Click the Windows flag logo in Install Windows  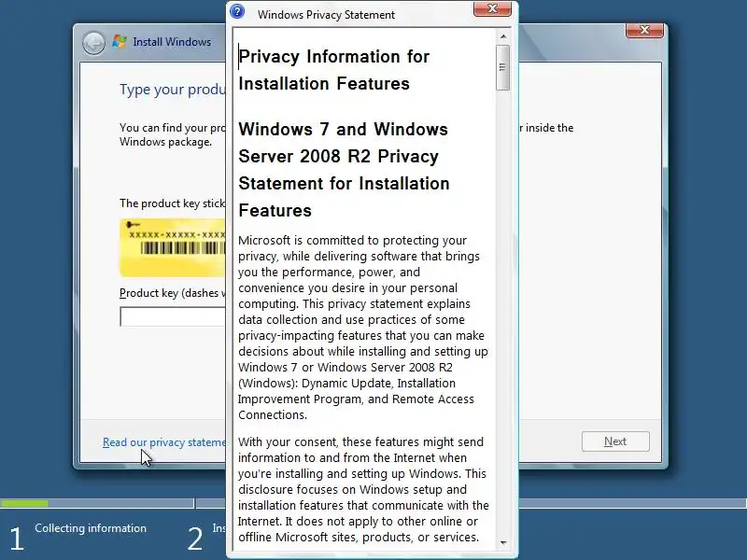120,42
